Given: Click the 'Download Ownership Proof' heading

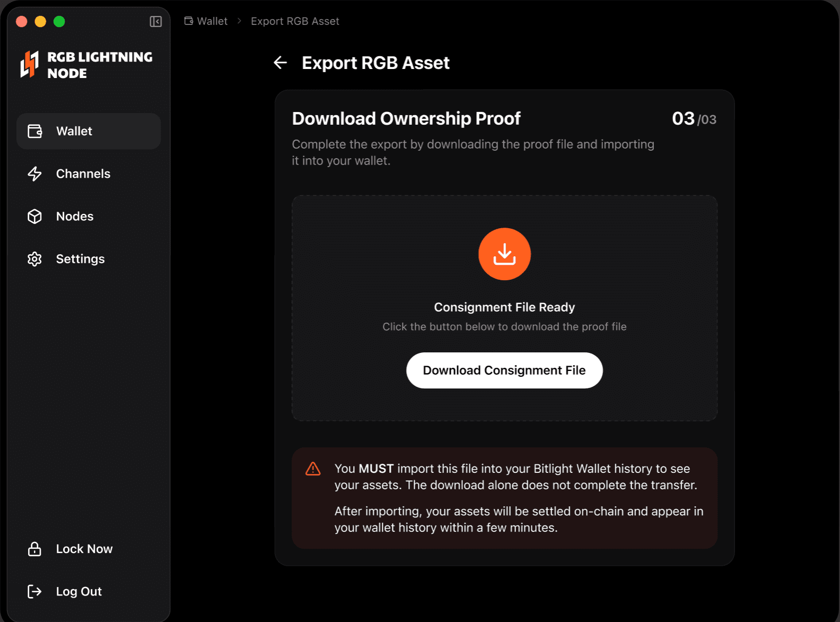Looking at the screenshot, I should [406, 118].
